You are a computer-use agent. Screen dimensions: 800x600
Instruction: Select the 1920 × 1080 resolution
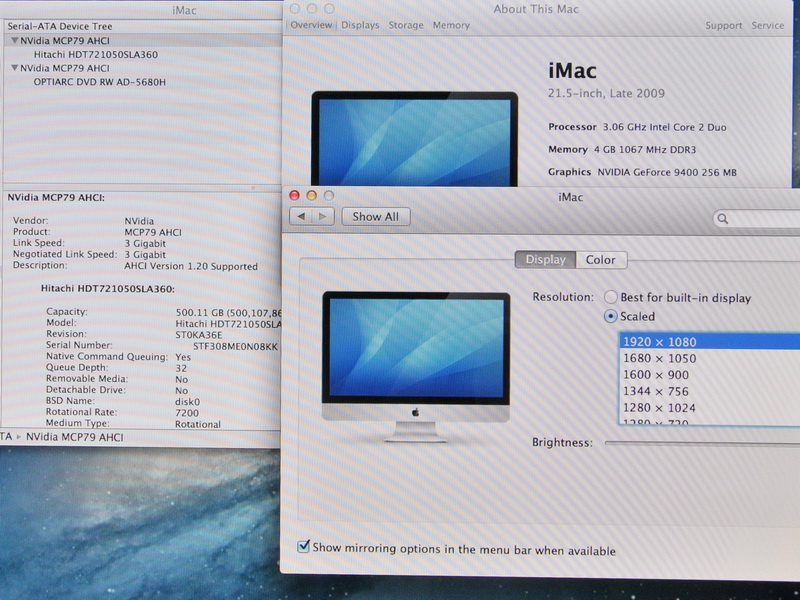[x=710, y=341]
